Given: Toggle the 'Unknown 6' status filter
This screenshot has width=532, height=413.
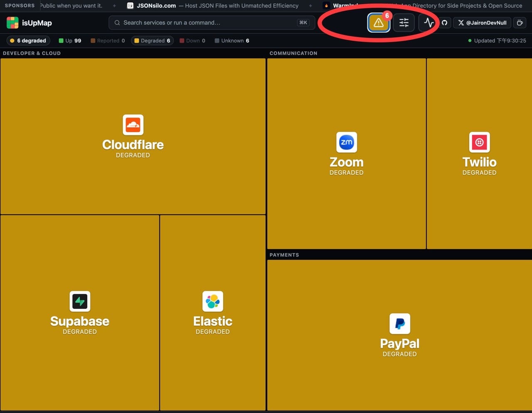Looking at the screenshot, I should point(232,41).
